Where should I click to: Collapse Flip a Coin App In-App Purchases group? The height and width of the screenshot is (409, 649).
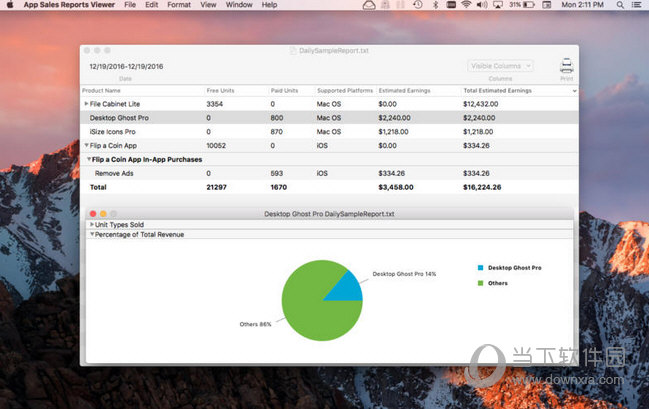[x=89, y=159]
